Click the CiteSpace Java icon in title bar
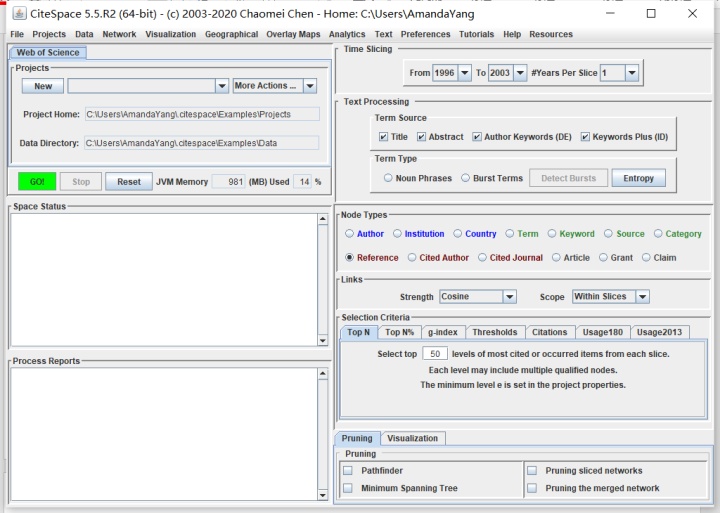The width and height of the screenshot is (720, 513). [19, 14]
